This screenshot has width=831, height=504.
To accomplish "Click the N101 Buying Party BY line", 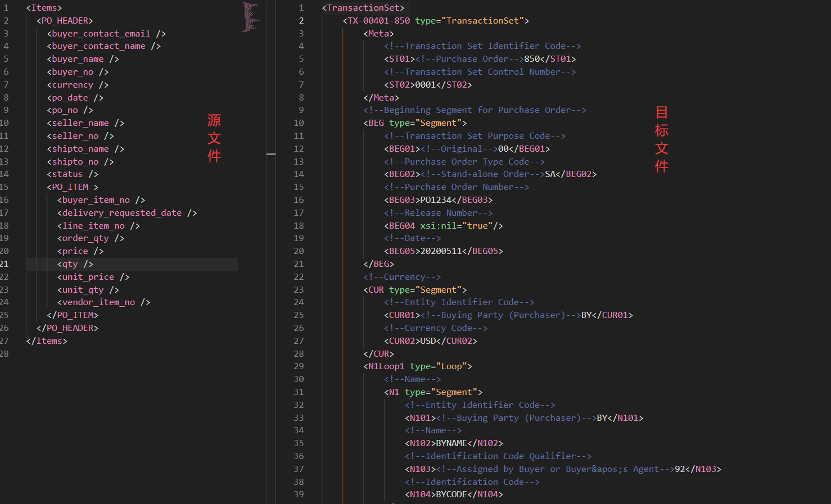I will [x=524, y=418].
